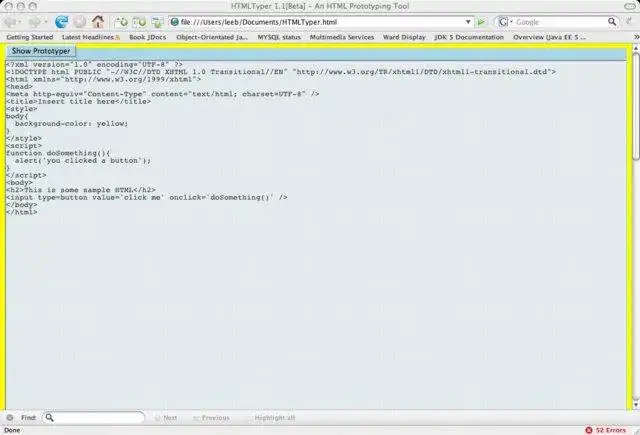The image size is (640, 435).
Task: Open the Google search engine selector
Action: tap(505, 22)
